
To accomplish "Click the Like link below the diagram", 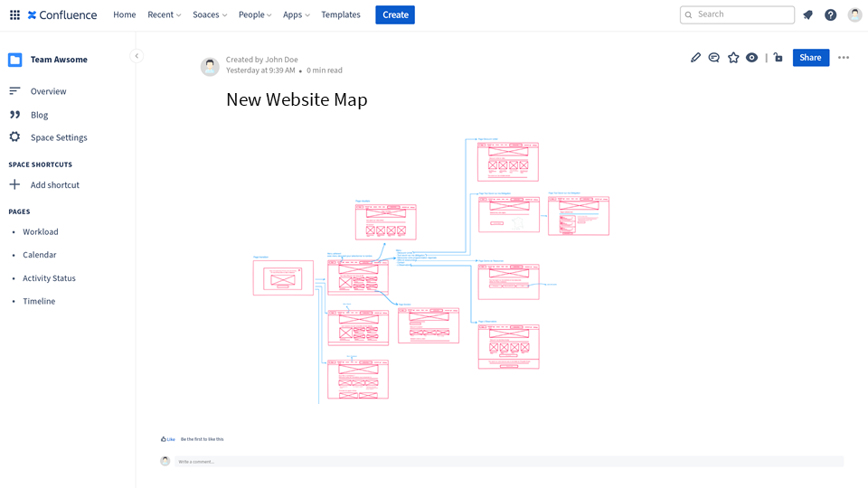I will point(171,439).
